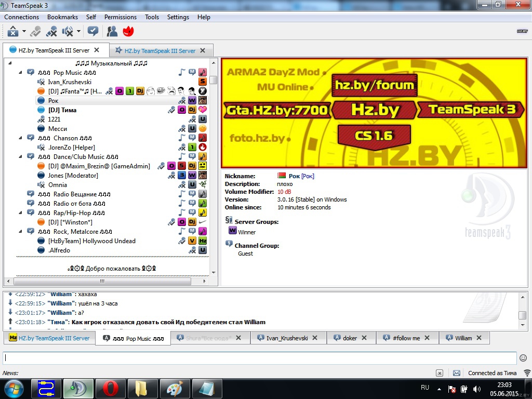Screen dimensions: 532x399
Task: Click the pink heart icon on [DJ] Тима row
Action: (203, 110)
